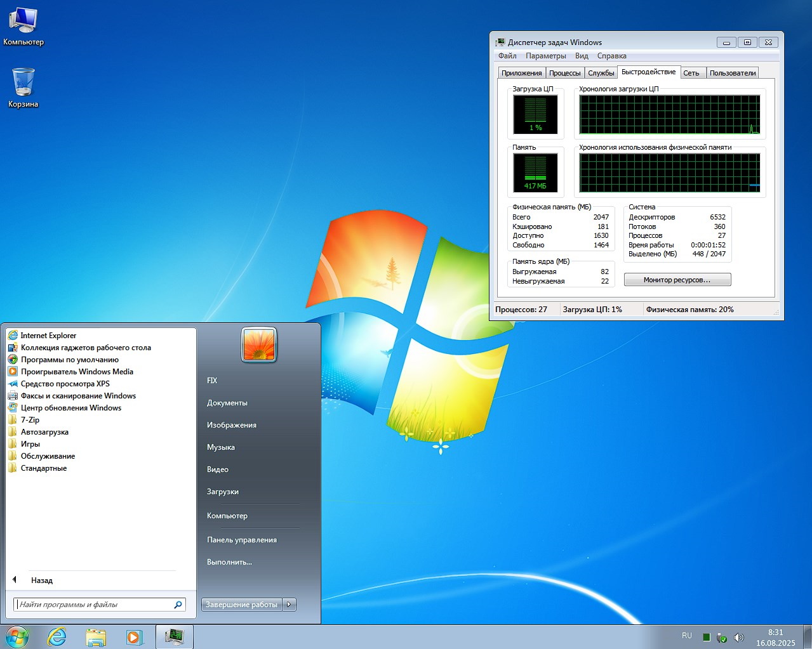Expand the Обслуживание folder
812x649 pixels.
tap(48, 456)
